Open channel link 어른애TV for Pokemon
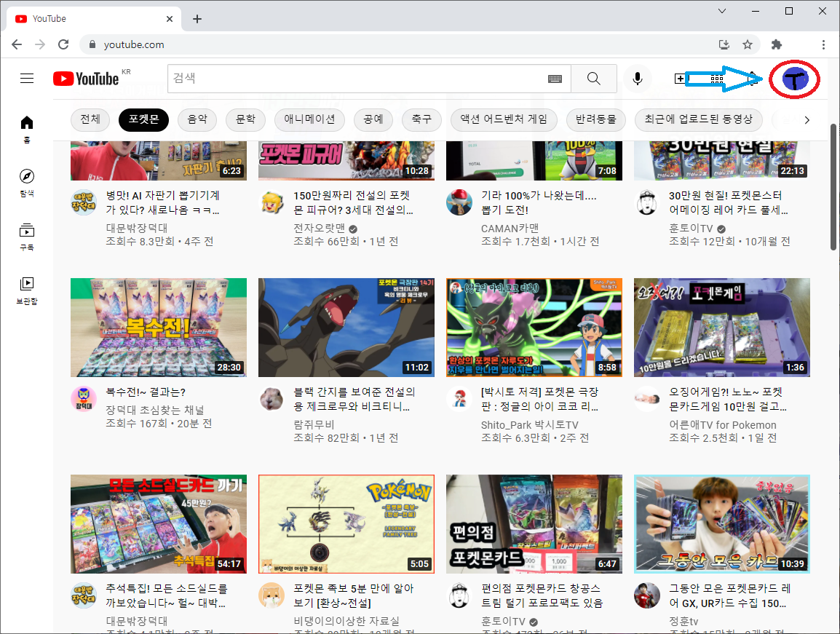 click(722, 425)
